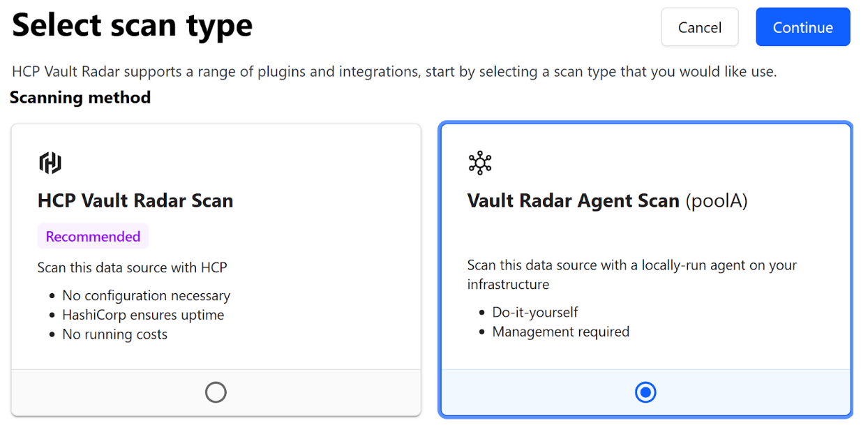868x430 pixels.
Task: Select the HCP Vault Radar Scan card
Action: click(x=216, y=269)
